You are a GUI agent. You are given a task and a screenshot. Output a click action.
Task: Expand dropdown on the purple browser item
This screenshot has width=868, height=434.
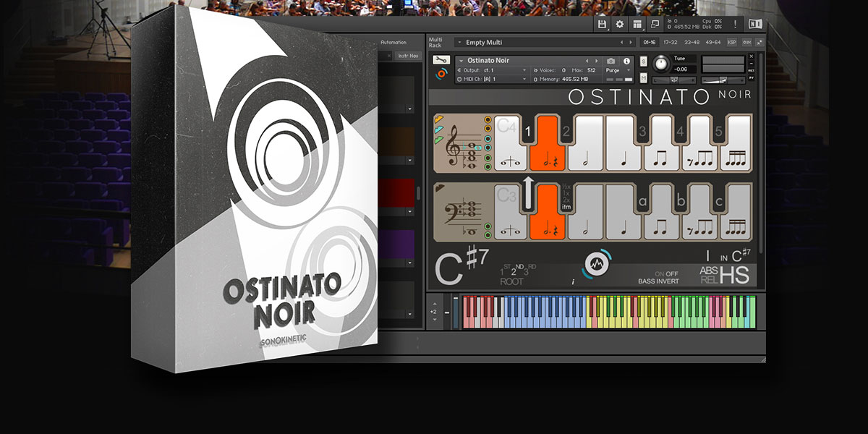pyautogui.click(x=410, y=263)
